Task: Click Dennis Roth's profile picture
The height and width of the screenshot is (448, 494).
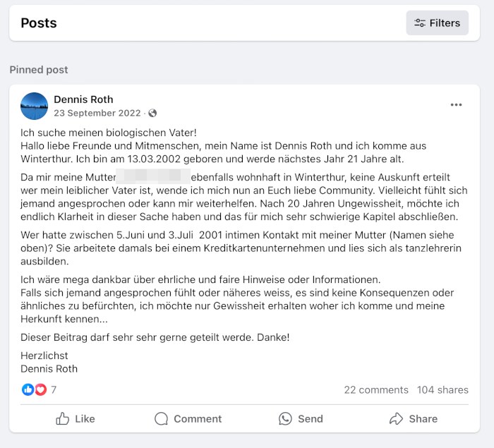Action: 35,106
